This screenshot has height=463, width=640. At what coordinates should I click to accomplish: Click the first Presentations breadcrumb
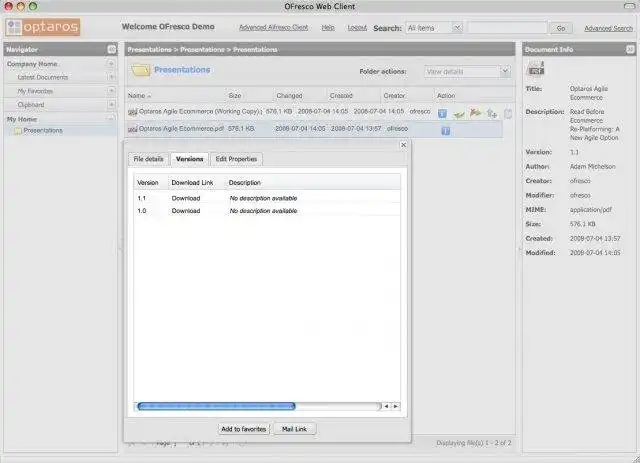(149, 49)
